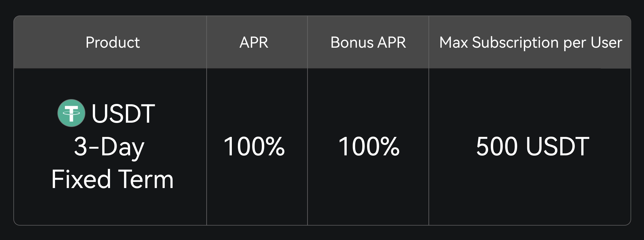Click the word Bonus in header
The image size is (644, 240).
pos(352,42)
